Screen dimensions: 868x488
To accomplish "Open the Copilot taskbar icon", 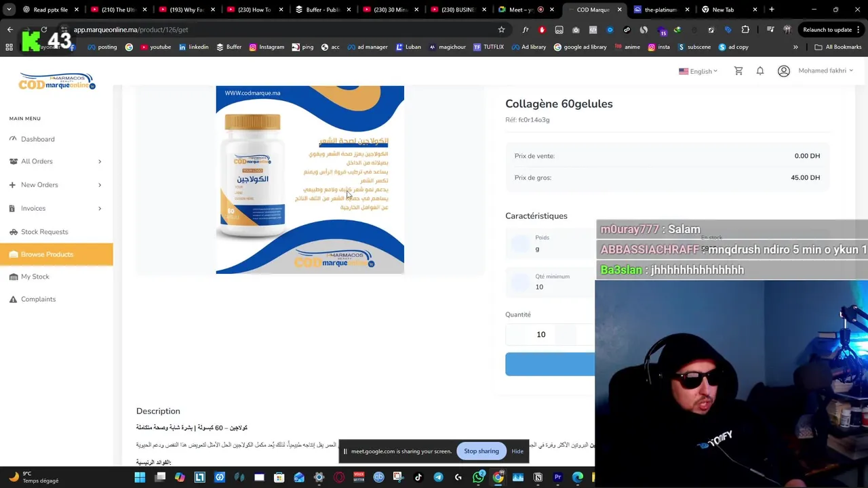I will click(x=180, y=477).
